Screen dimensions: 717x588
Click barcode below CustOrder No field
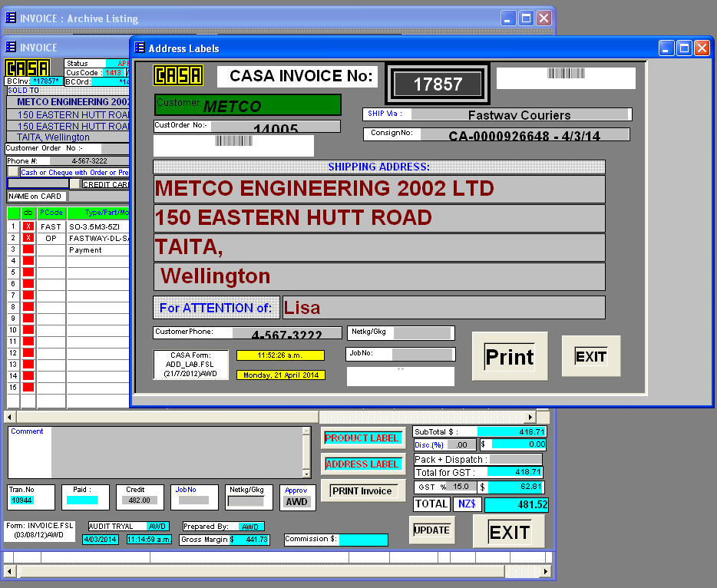(233, 140)
